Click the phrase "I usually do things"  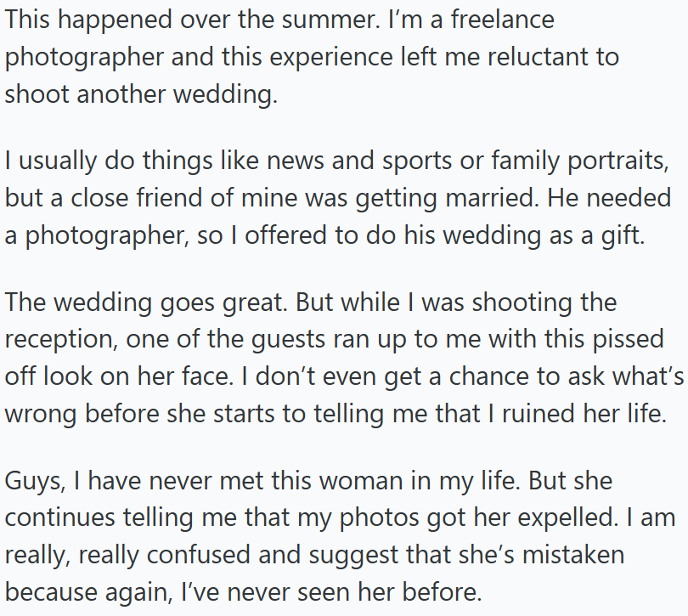[x=100, y=159]
